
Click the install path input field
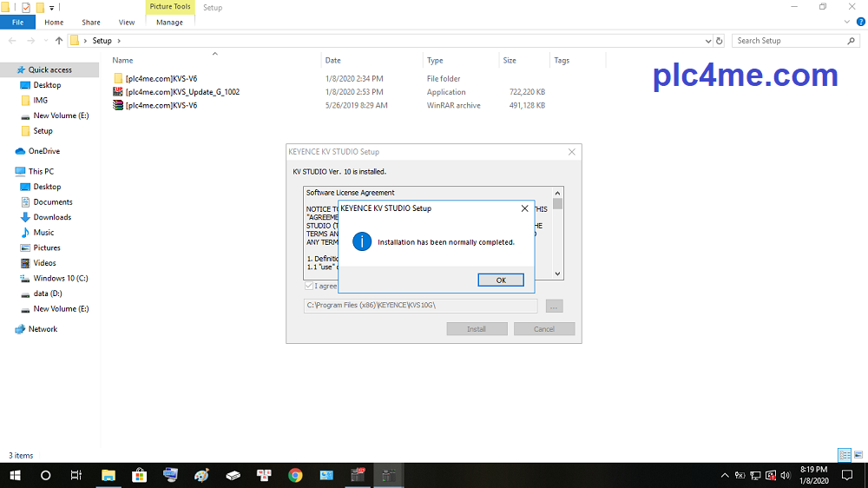click(420, 305)
